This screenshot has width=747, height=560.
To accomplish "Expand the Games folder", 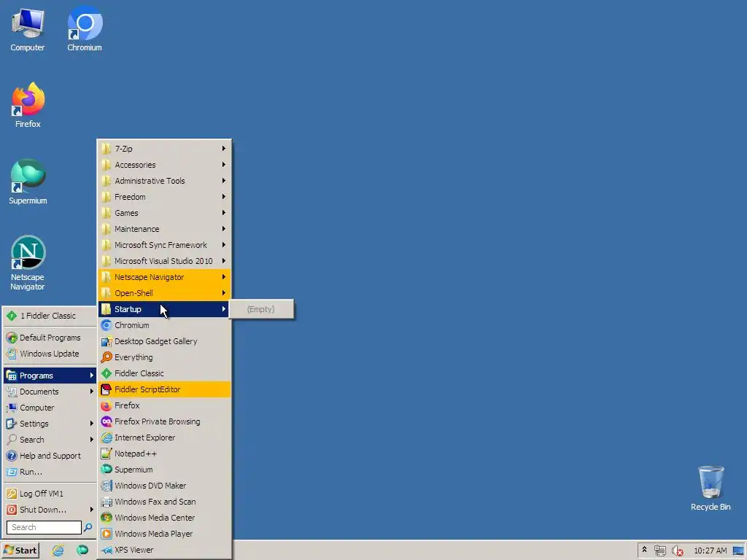I will [x=164, y=213].
